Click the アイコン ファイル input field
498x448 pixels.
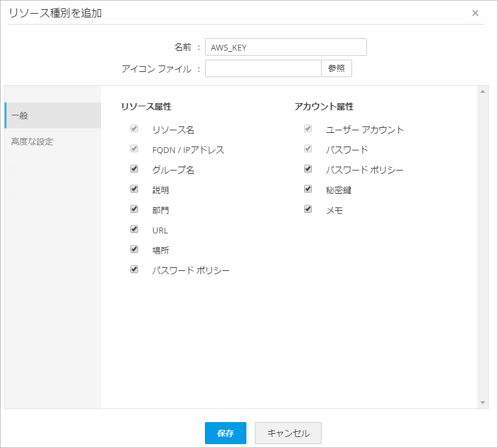(263, 69)
